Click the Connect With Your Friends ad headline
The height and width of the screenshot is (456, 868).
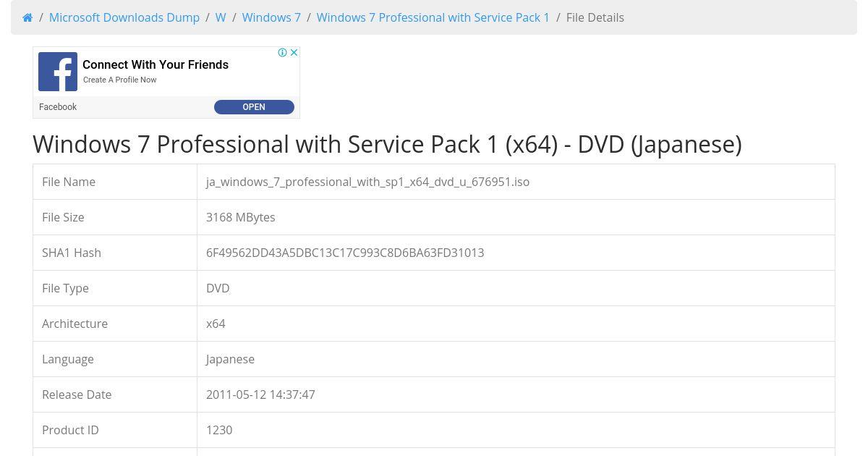point(156,64)
